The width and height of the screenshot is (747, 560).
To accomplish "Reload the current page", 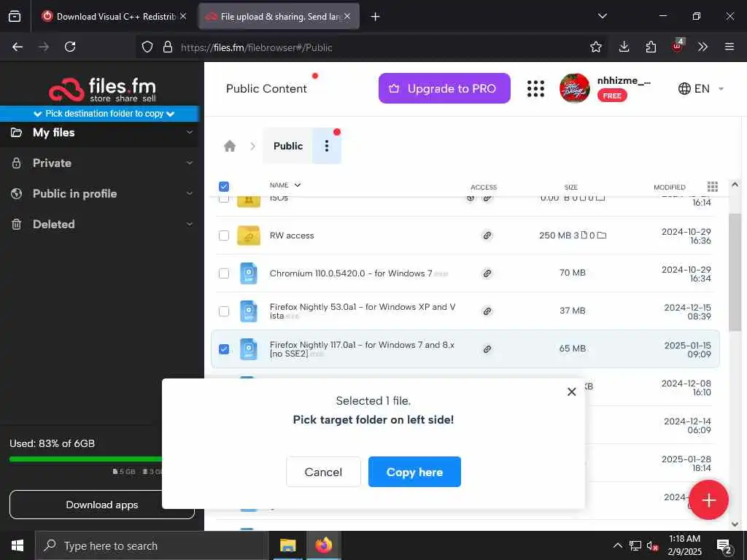I will pos(70,47).
